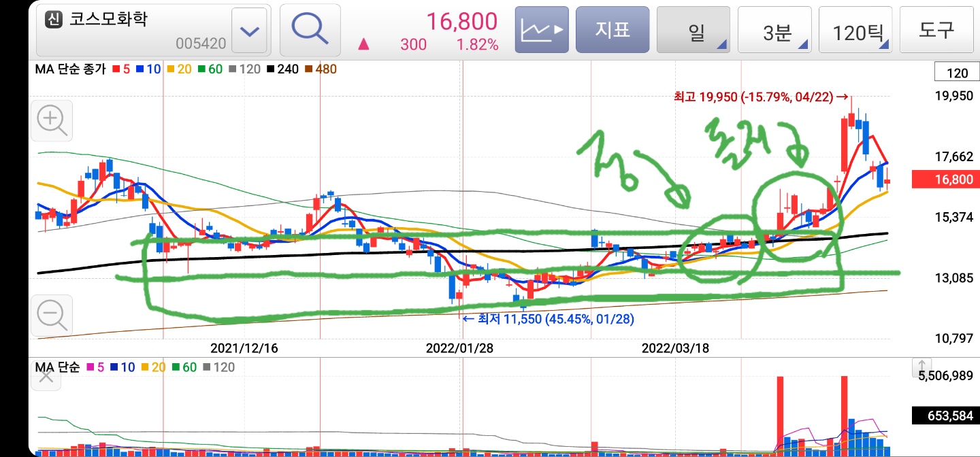This screenshot has height=457, width=980.
Task: Tap the 19,950 price axis label
Action: point(955,96)
